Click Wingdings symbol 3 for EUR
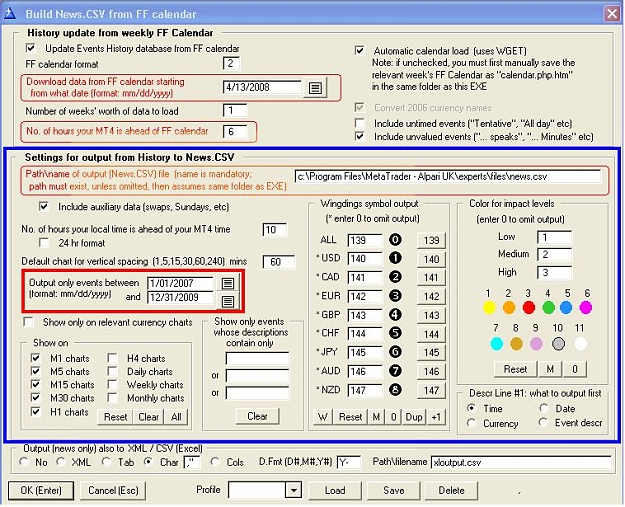 pos(395,296)
